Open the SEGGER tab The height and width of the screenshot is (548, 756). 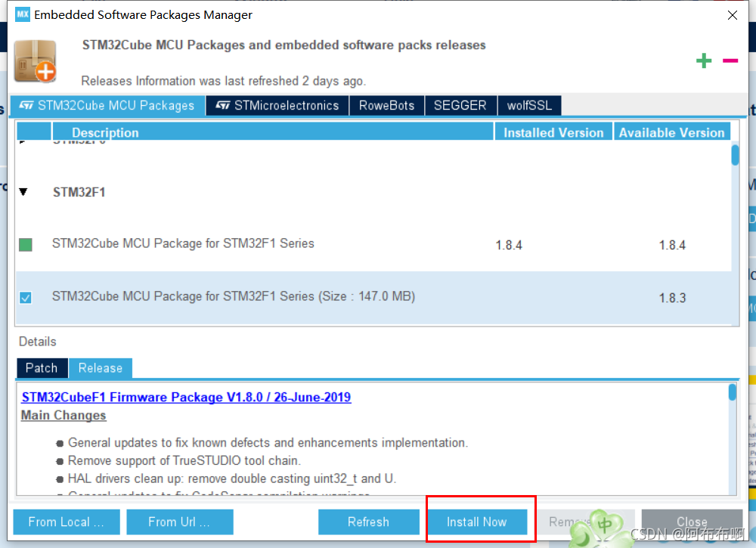click(460, 106)
